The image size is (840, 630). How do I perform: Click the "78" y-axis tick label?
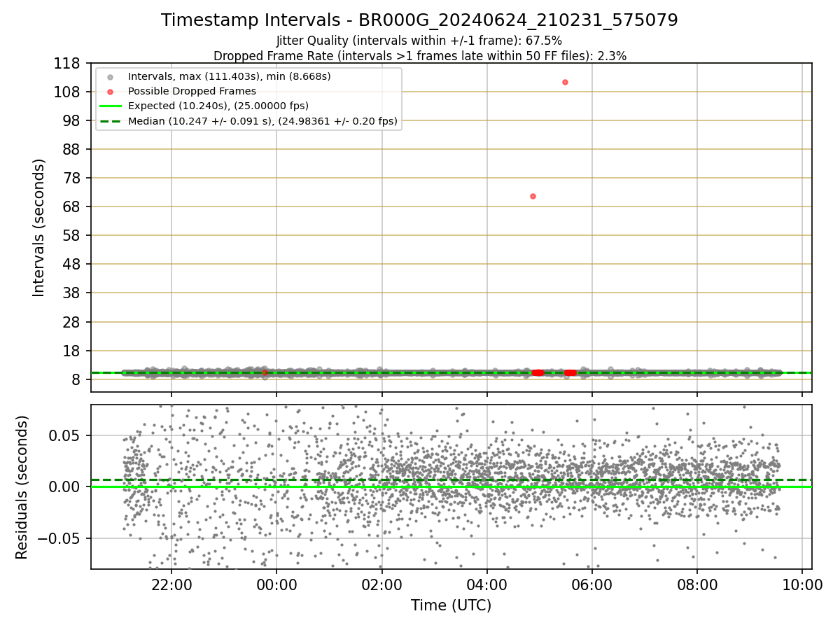click(73, 178)
